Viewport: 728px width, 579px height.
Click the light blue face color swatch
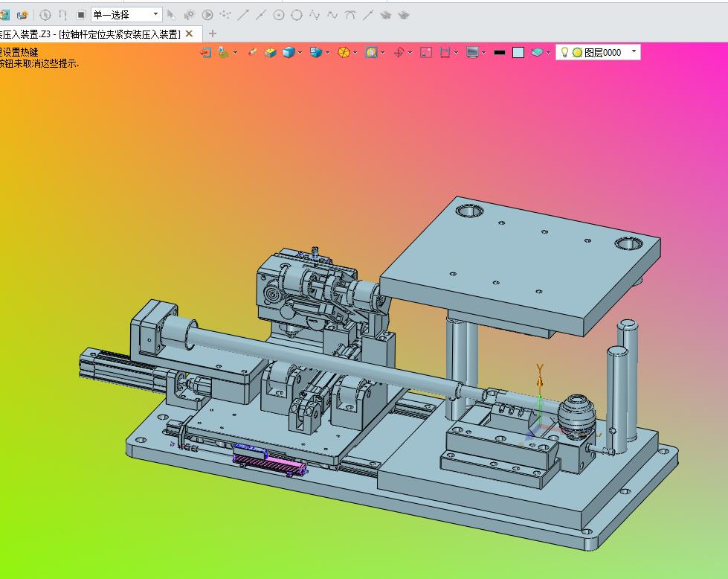pyautogui.click(x=518, y=53)
